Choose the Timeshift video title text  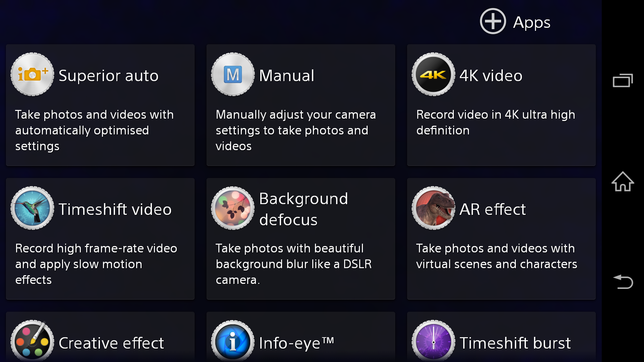click(x=115, y=209)
